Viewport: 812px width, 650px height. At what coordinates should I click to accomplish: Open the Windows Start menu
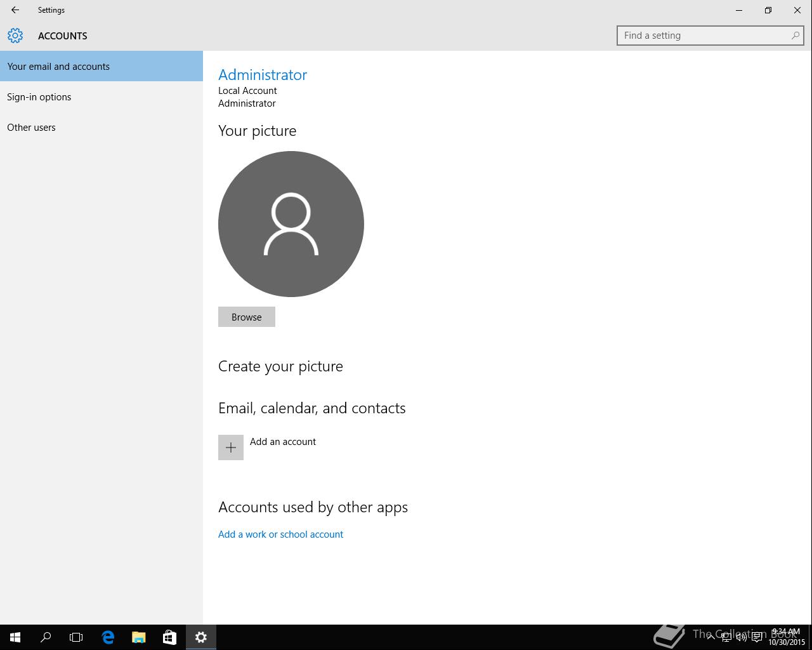pyautogui.click(x=15, y=637)
